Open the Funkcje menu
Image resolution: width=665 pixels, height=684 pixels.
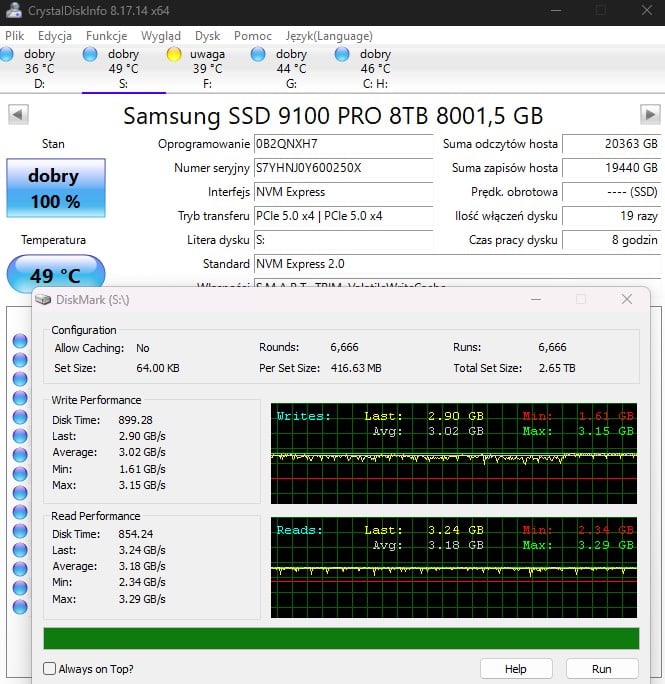point(106,35)
